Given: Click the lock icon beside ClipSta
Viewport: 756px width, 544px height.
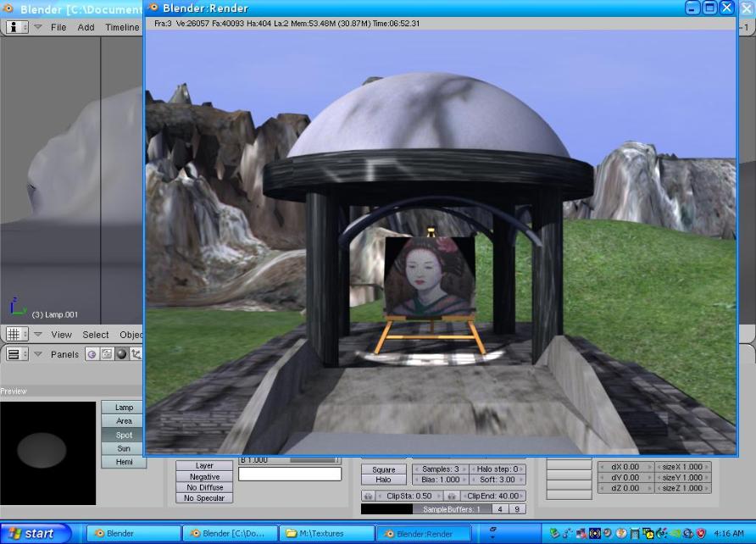Looking at the screenshot, I should [368, 496].
